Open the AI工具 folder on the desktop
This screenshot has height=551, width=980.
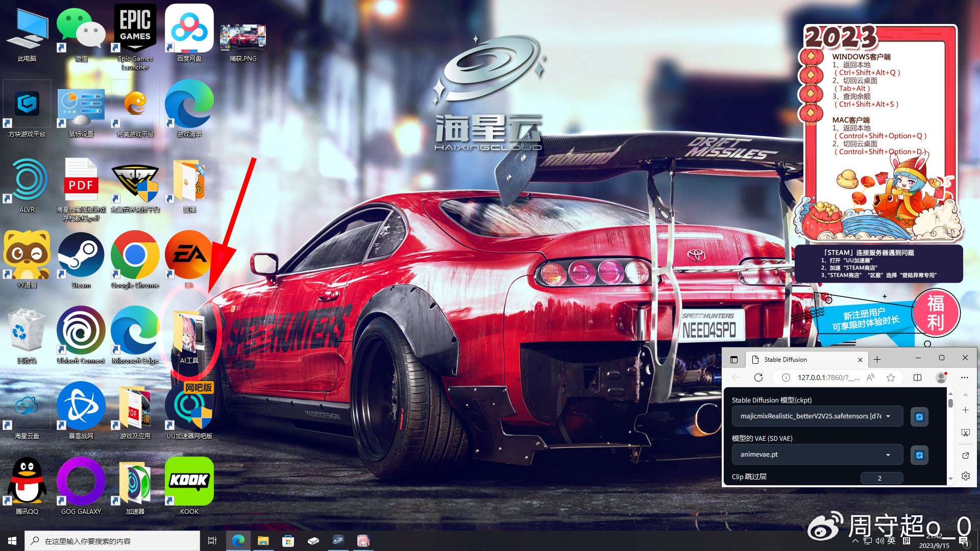pyautogui.click(x=189, y=335)
